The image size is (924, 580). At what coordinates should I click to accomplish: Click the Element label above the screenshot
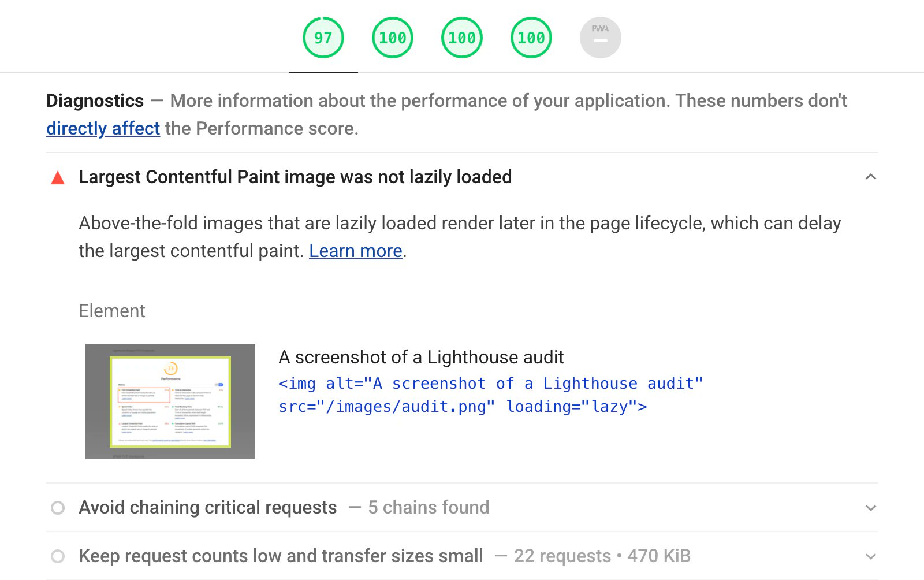click(x=111, y=311)
